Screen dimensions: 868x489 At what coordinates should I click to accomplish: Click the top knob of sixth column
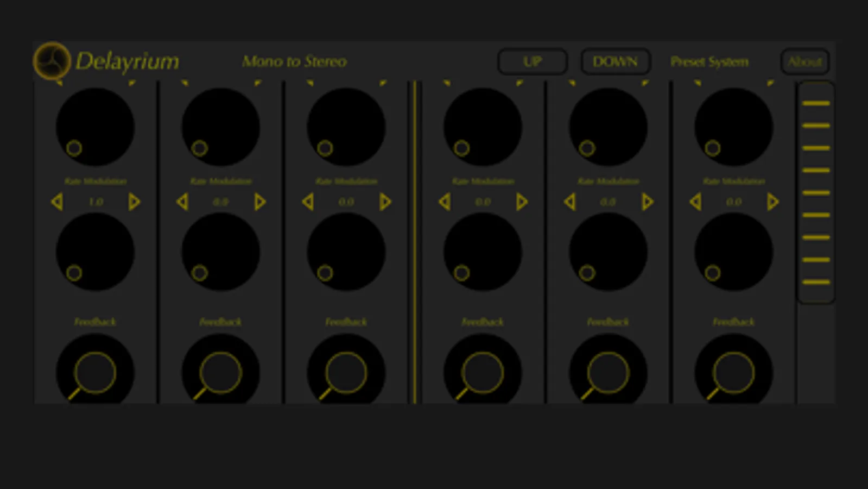coord(733,127)
